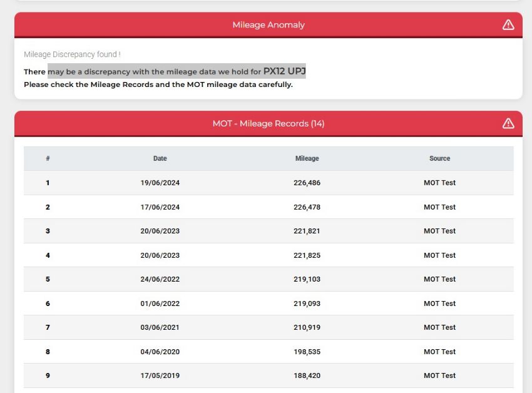Select mileage 226,478
The image size is (532, 393).
[x=307, y=207]
